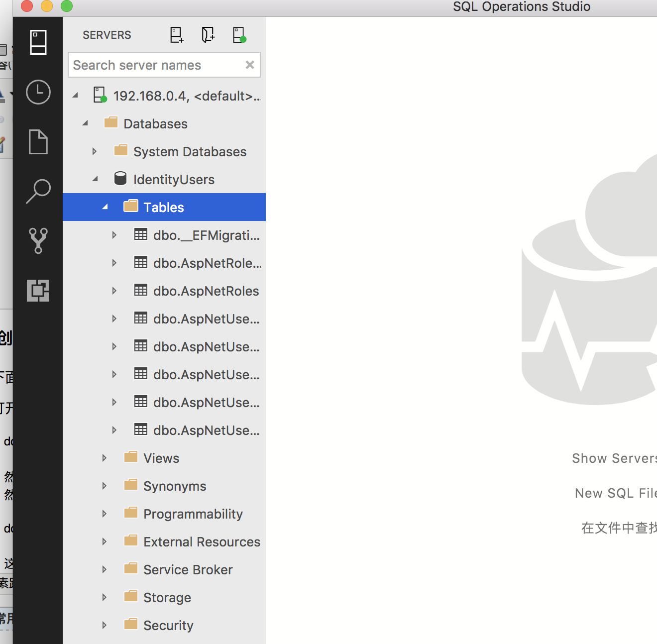Collapse the Tables folder arrow
The image size is (657, 644).
click(x=105, y=207)
